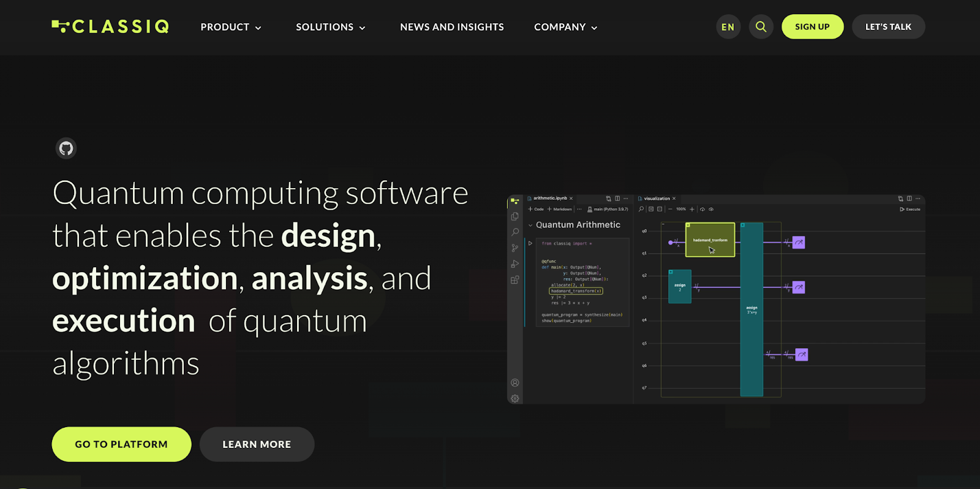Click the q0 qubit label

[x=644, y=231]
